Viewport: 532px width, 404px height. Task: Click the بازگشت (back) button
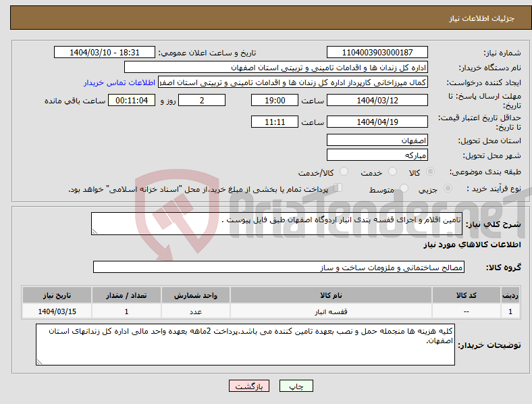[x=249, y=386]
